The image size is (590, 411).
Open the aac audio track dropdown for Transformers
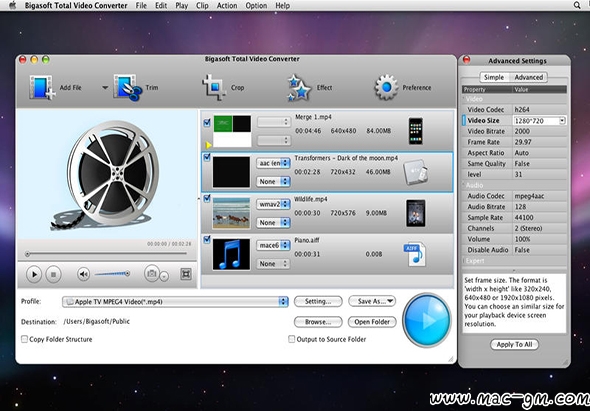[274, 163]
